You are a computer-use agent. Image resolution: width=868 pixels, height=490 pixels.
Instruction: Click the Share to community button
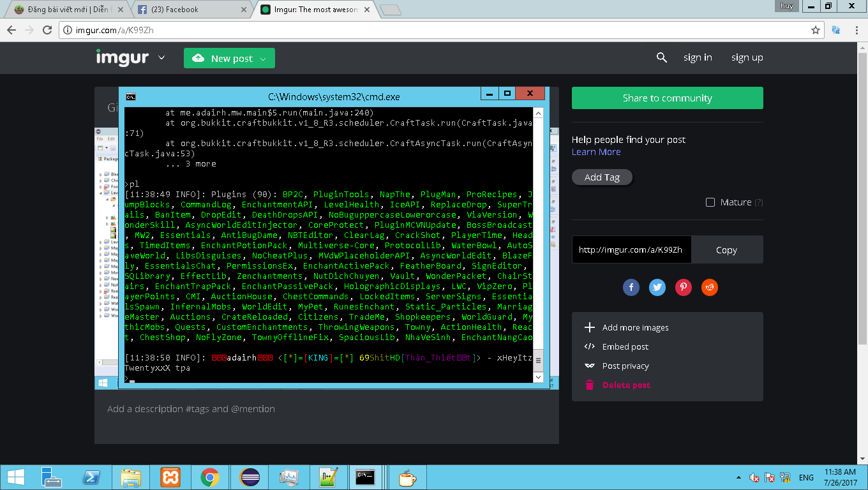point(667,98)
